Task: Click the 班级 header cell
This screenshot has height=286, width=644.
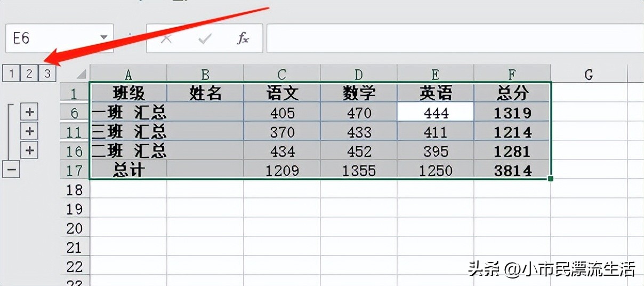Action: (128, 93)
